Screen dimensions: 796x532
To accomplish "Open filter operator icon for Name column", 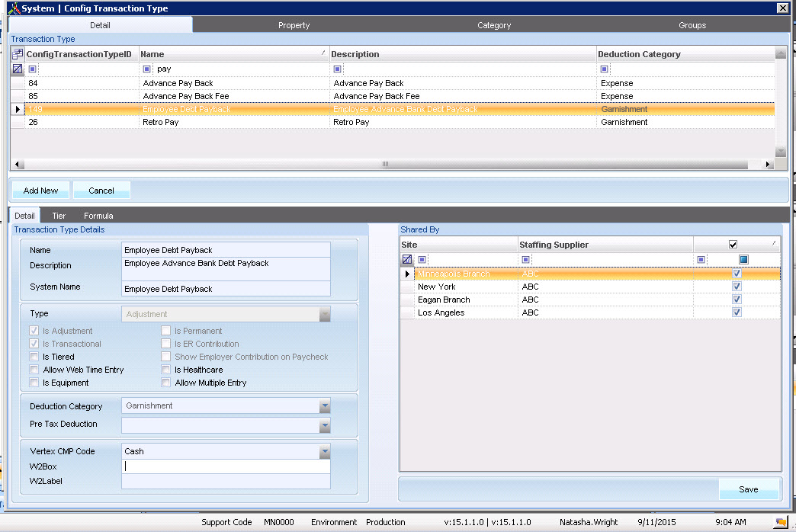I will coord(146,69).
